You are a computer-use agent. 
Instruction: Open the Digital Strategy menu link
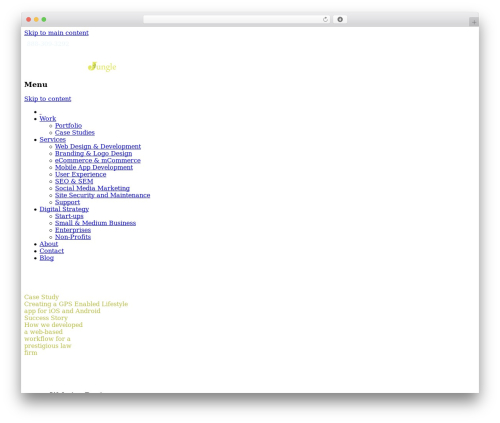point(64,209)
